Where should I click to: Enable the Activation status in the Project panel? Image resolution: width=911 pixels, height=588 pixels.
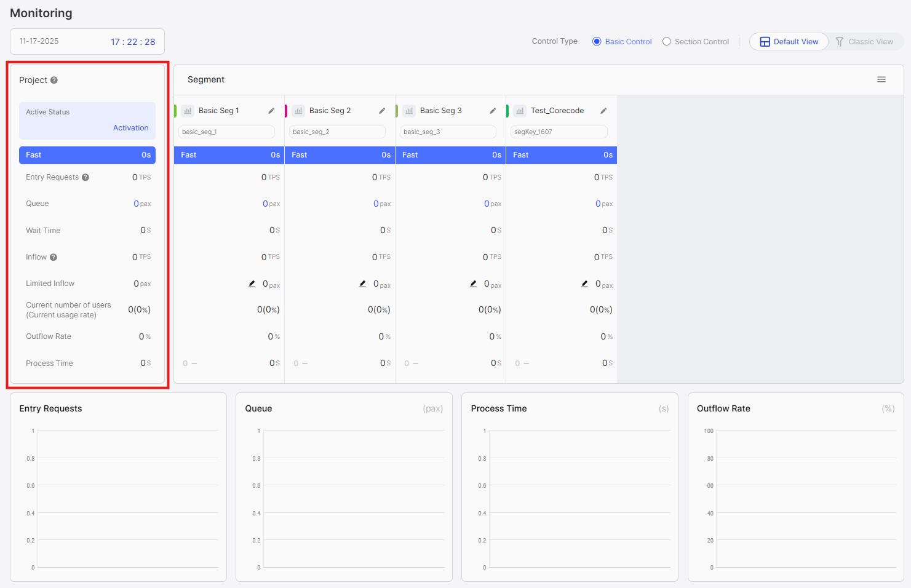[x=130, y=127]
